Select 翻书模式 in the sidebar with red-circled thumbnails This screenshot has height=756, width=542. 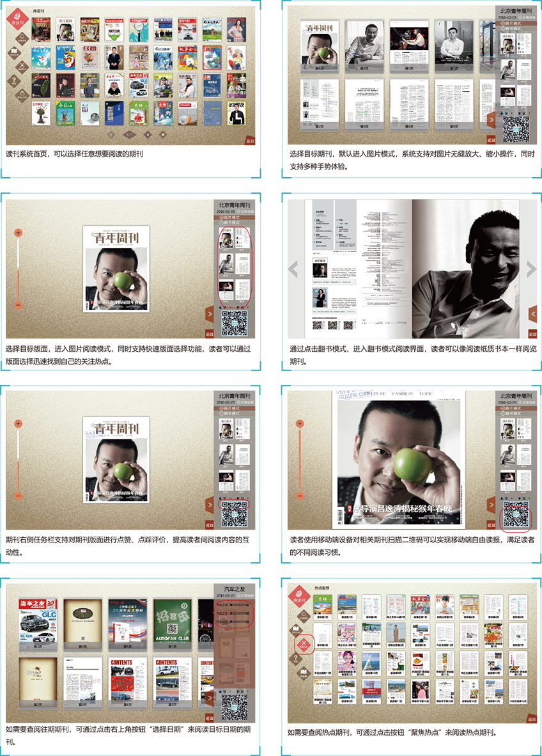tap(234, 223)
